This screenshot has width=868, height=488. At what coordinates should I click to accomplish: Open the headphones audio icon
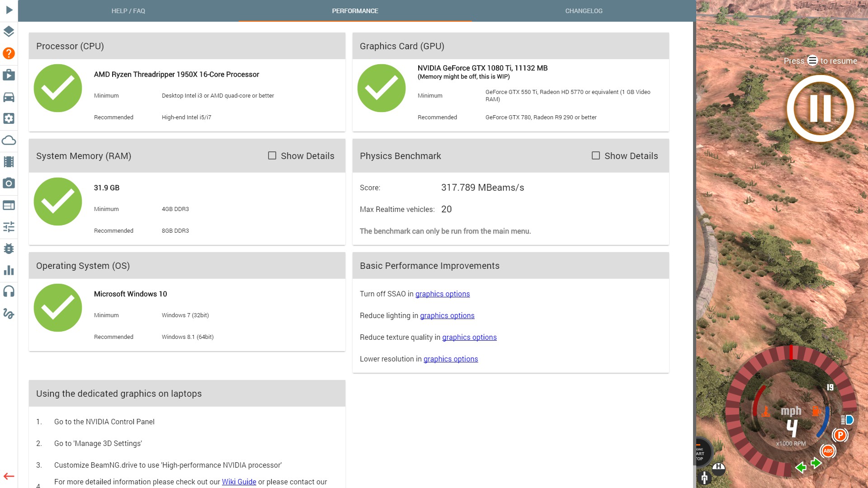tap(9, 291)
